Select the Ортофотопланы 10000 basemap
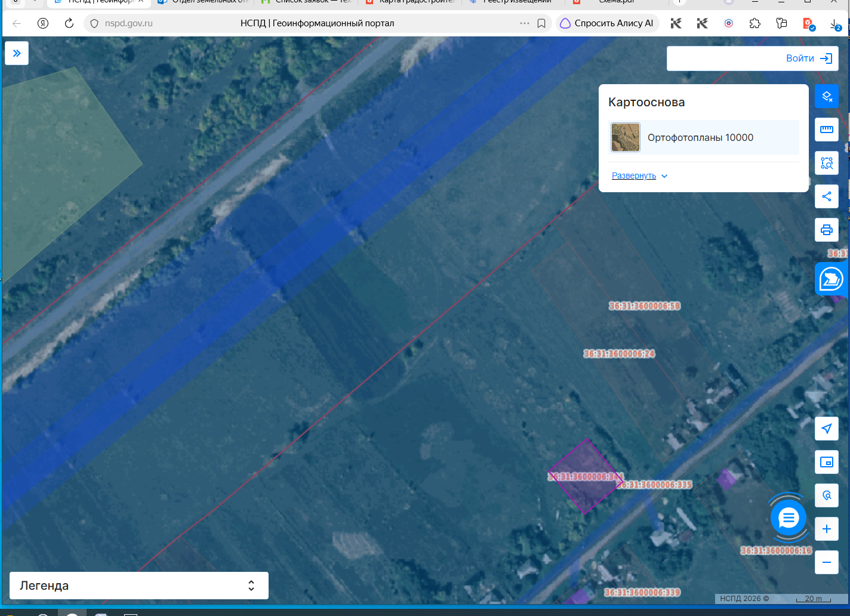 (704, 137)
